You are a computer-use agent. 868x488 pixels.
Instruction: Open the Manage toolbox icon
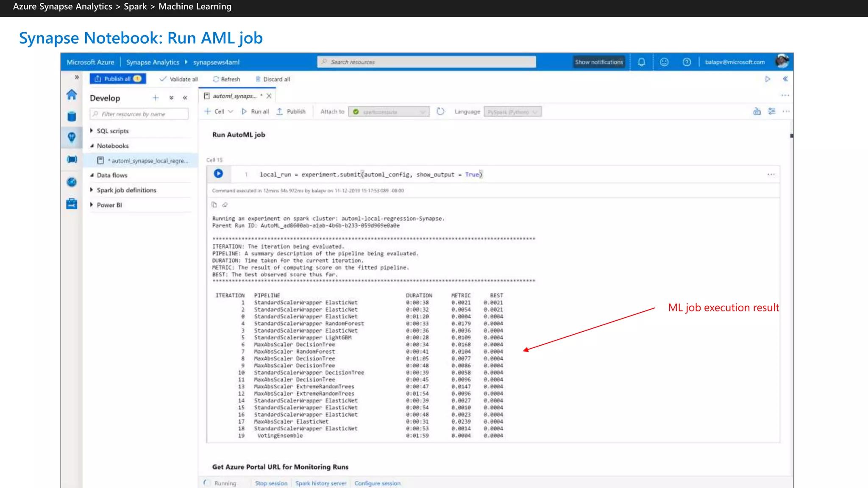pyautogui.click(x=72, y=204)
